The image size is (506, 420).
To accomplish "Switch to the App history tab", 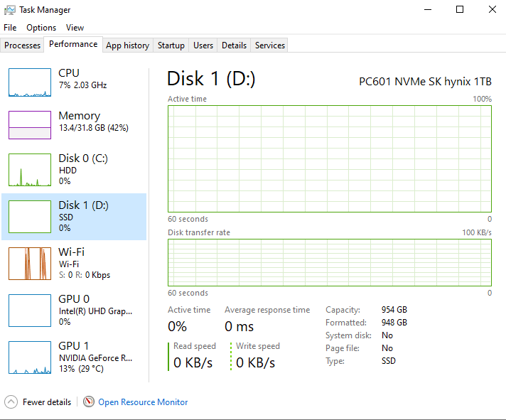I will point(128,45).
